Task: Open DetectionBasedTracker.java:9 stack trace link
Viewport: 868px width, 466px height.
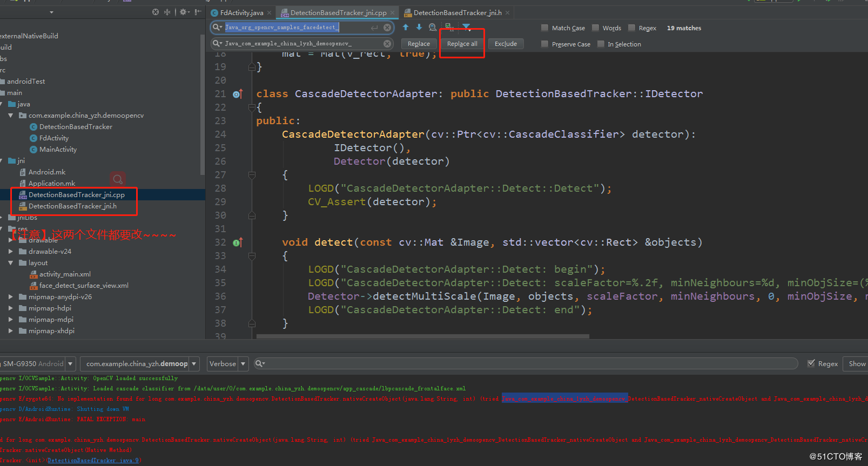Action: pos(94,460)
